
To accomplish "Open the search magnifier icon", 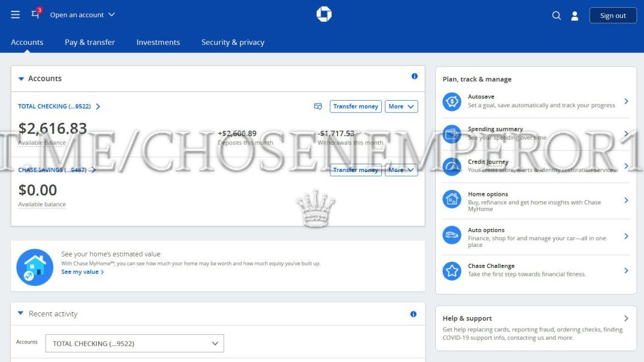I will point(557,16).
